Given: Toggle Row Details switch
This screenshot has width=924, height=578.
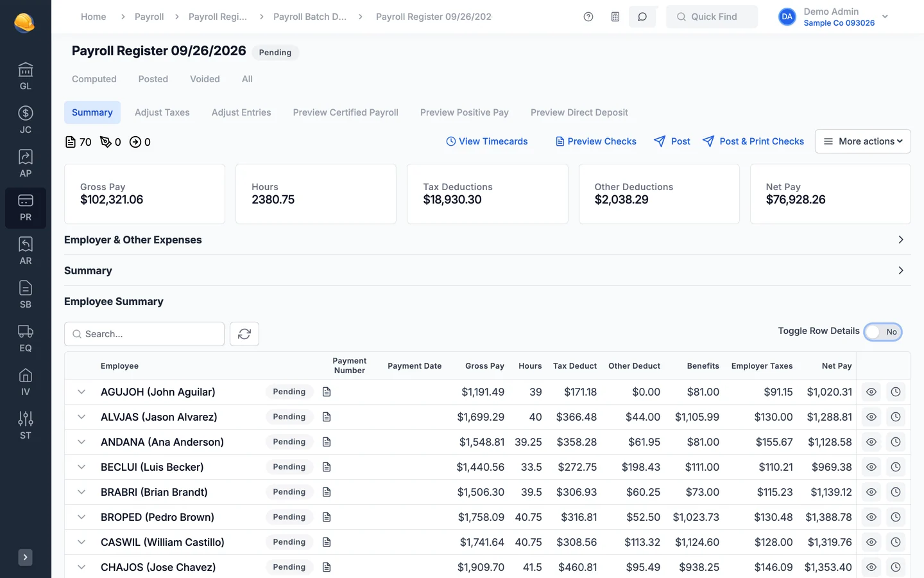Looking at the screenshot, I should (883, 331).
